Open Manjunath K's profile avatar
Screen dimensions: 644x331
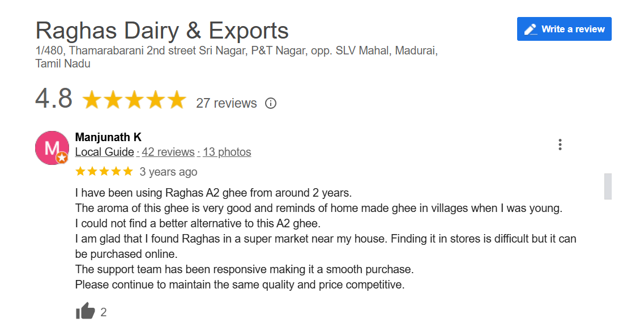tap(52, 148)
